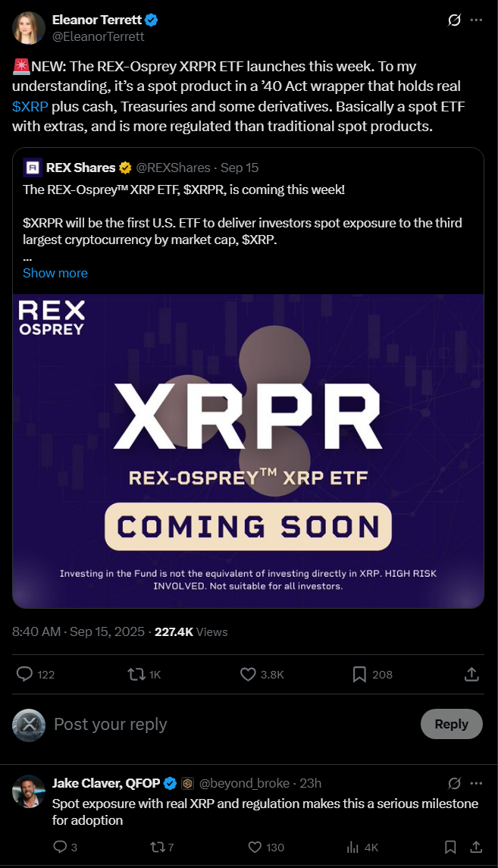Open Jake Claver's profile avatar
Viewport: 498px width, 868px height.
pyautogui.click(x=29, y=791)
